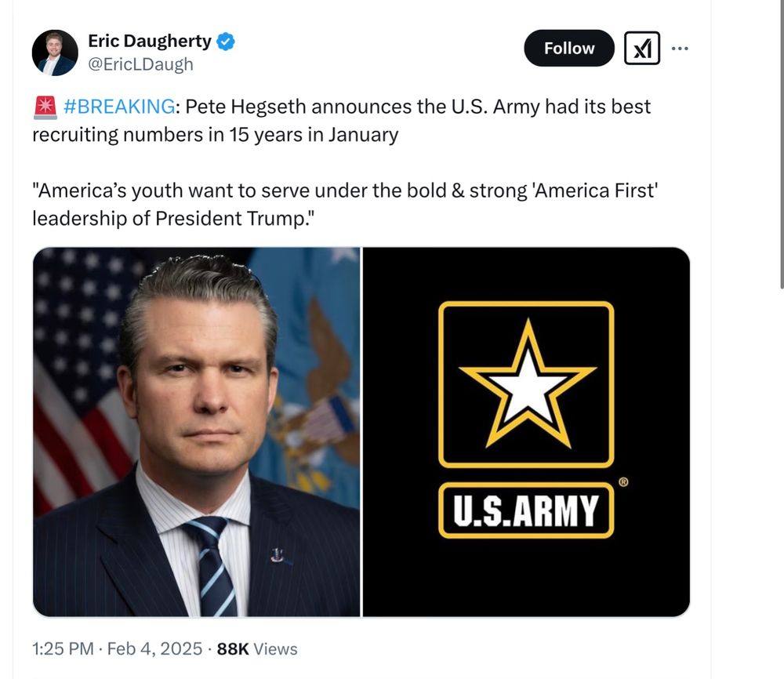Image resolution: width=784 pixels, height=679 pixels.
Task: Open Eric Daugherty's profile avatar
Action: [x=55, y=53]
